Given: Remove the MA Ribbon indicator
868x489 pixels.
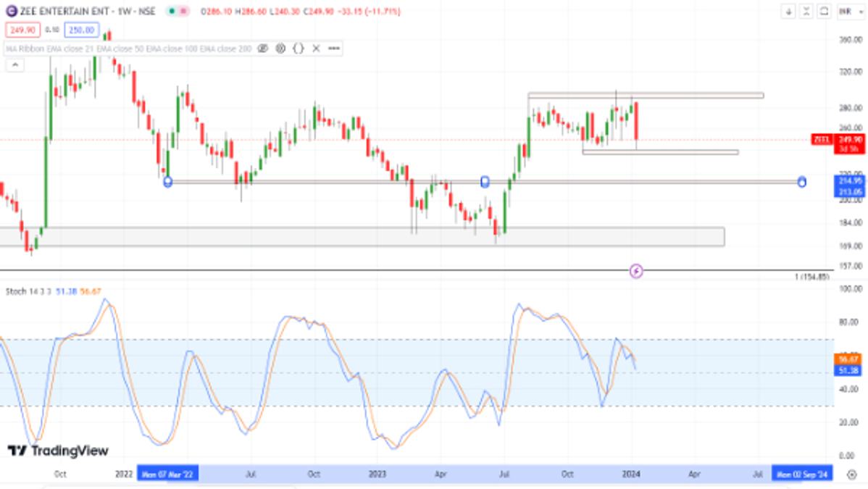Looking at the screenshot, I should click(x=316, y=49).
